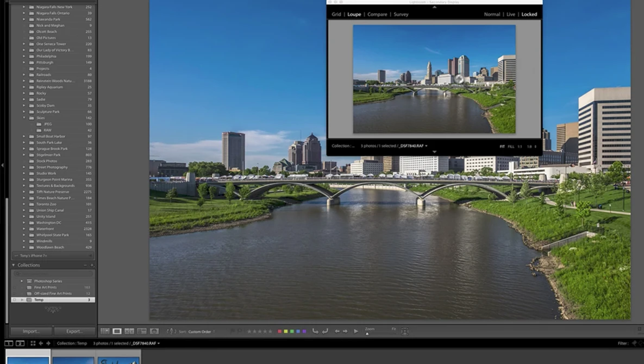Viewport: 644px width, 364px height.
Task: Expand the Photoshop Series collection set
Action: 22,281
